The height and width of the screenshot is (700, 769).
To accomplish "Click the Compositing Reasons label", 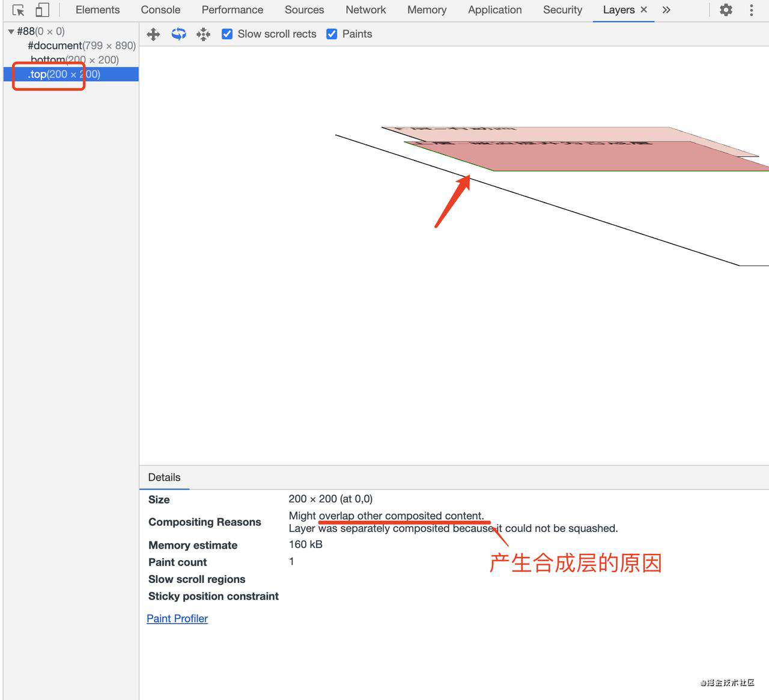I will click(x=205, y=522).
